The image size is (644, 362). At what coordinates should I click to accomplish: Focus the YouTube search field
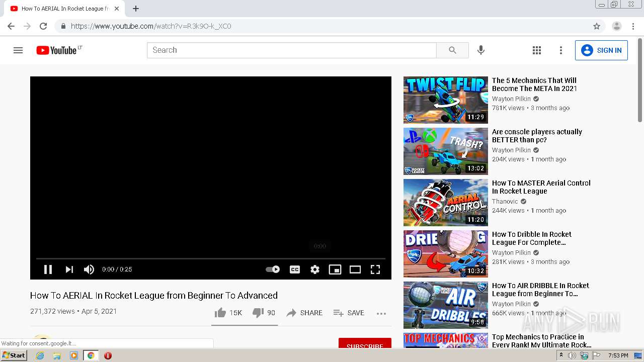[292, 50]
